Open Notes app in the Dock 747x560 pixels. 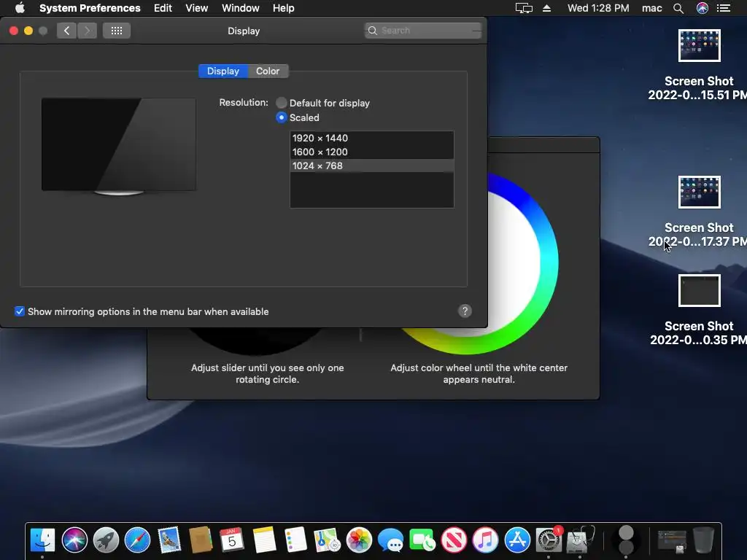click(264, 540)
